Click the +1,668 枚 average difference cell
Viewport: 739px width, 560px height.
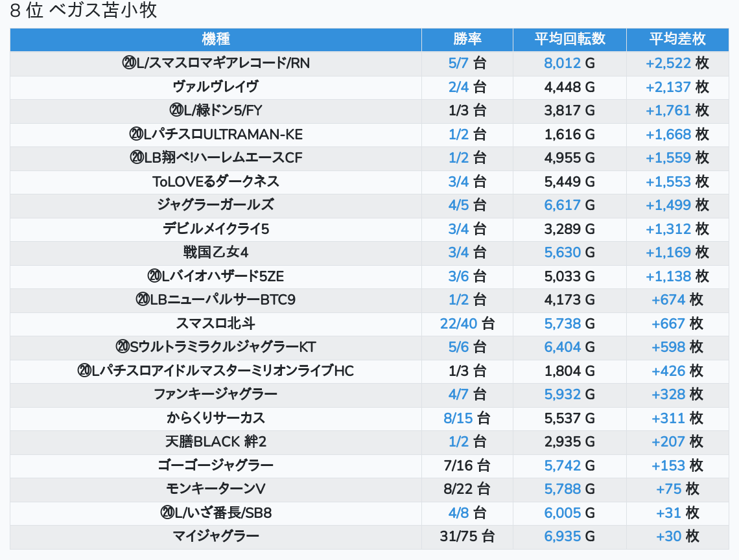point(677,134)
